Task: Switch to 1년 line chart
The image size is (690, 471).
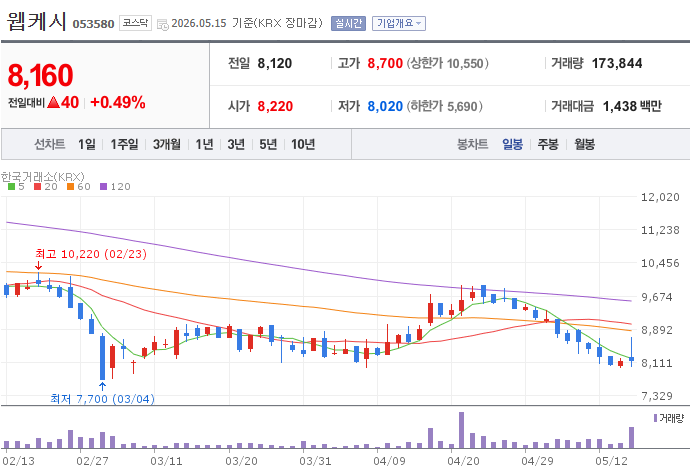Action: pos(204,144)
